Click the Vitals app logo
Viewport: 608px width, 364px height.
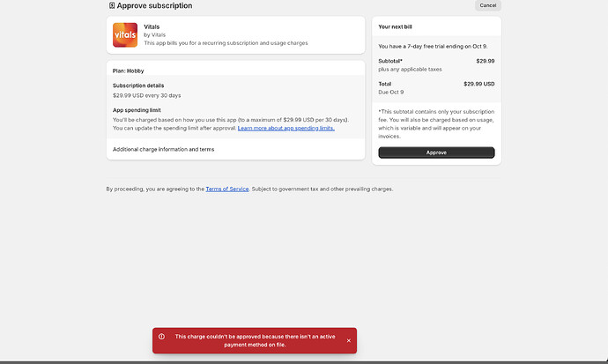point(125,35)
